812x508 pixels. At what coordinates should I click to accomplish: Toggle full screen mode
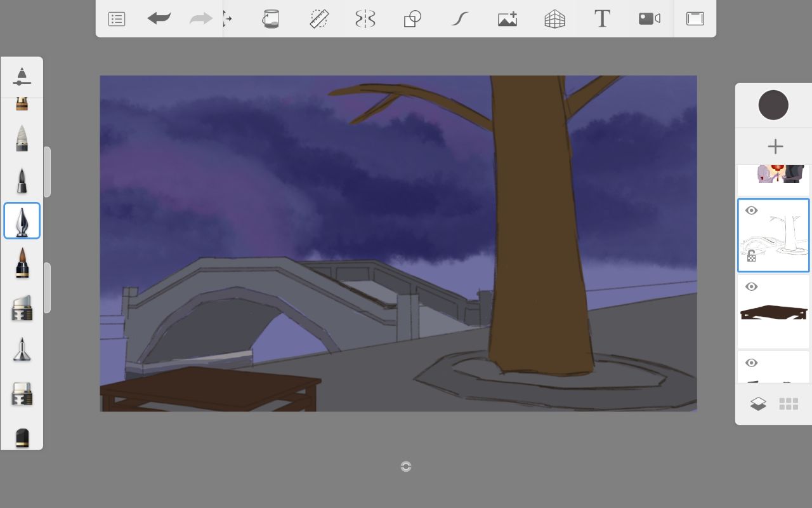pos(695,19)
